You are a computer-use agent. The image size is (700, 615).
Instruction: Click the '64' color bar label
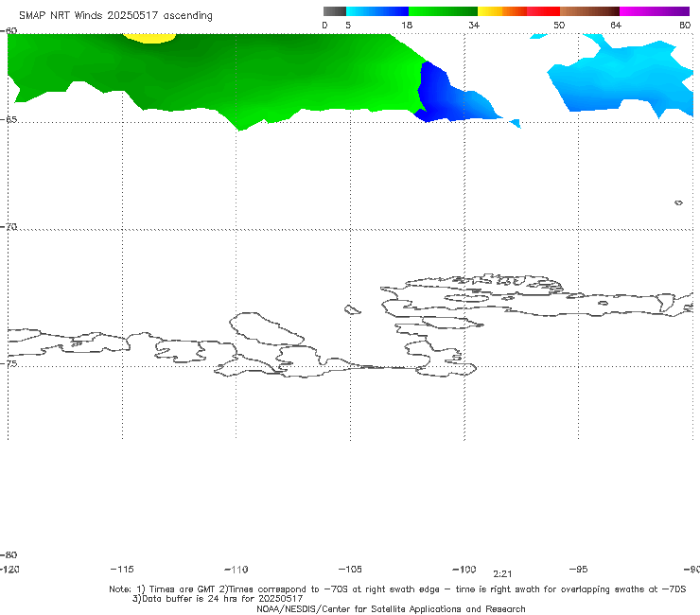coord(616,25)
